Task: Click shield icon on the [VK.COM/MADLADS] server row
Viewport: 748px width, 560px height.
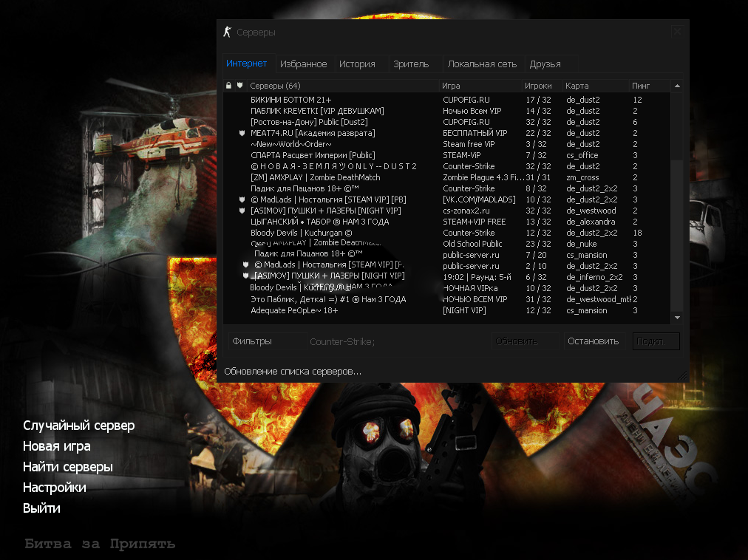Action: 242,199
